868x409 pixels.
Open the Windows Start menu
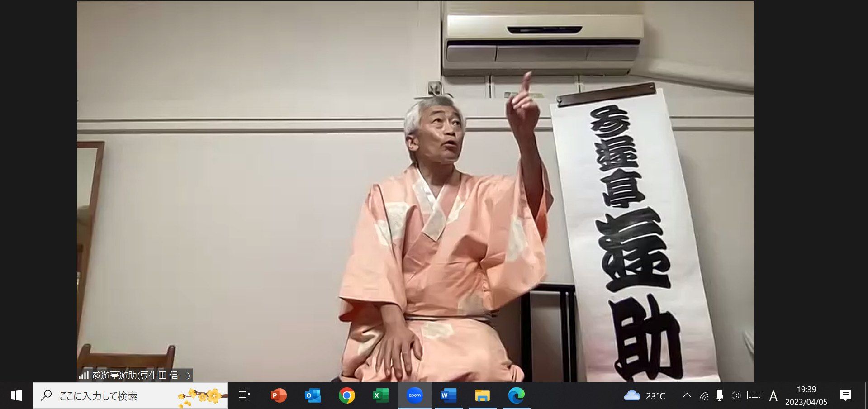16,396
